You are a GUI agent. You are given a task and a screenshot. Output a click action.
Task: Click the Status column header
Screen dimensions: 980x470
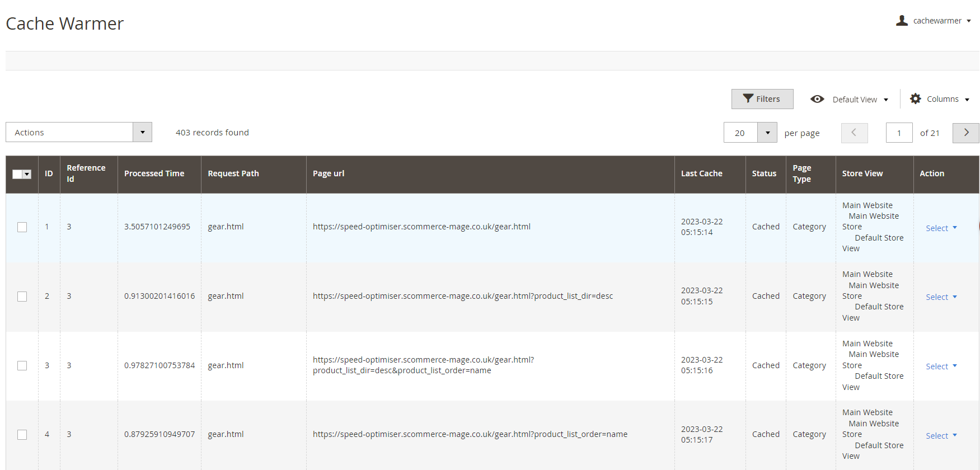[764, 173]
